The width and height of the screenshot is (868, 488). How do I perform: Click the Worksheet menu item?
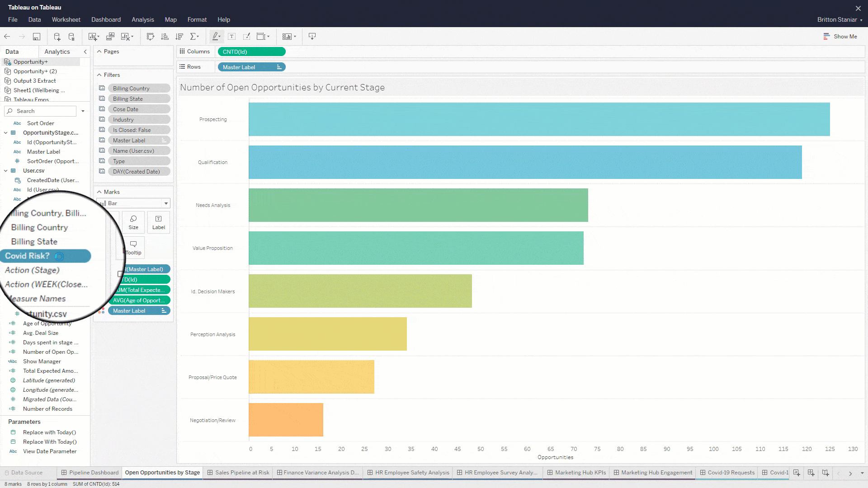coord(66,20)
